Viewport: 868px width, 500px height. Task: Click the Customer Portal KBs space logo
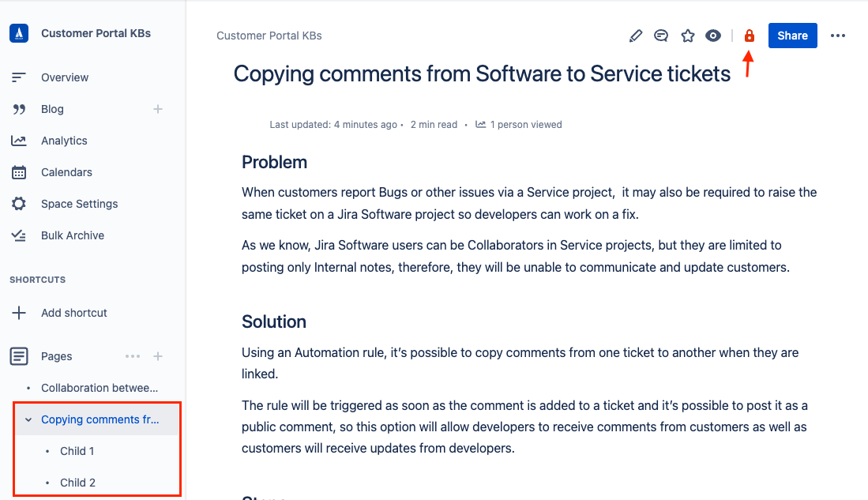19,33
